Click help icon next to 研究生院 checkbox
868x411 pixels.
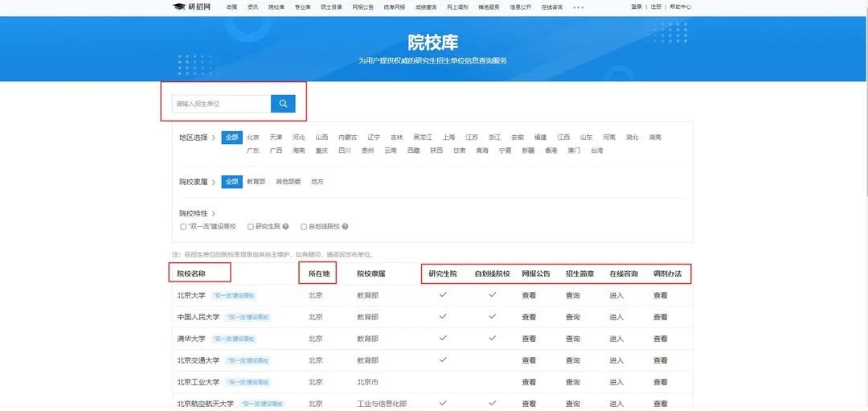(x=288, y=227)
